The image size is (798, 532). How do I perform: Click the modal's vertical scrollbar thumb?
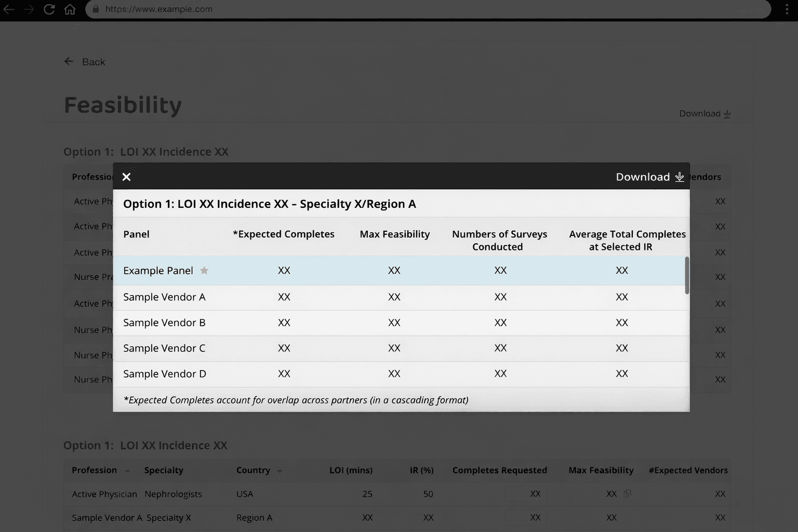687,275
